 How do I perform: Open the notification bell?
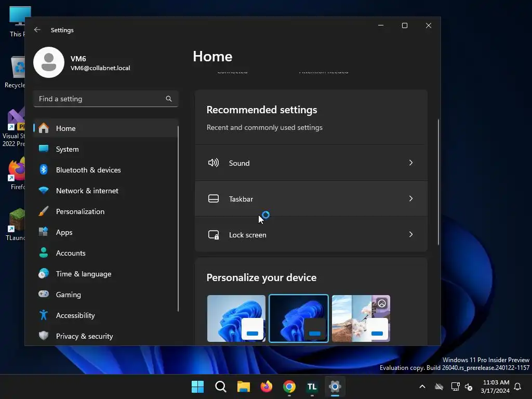click(517, 387)
